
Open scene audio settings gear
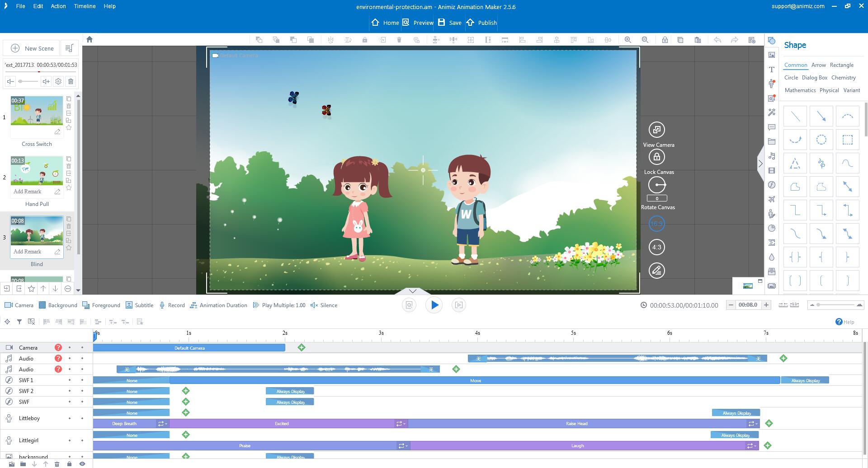coord(58,81)
